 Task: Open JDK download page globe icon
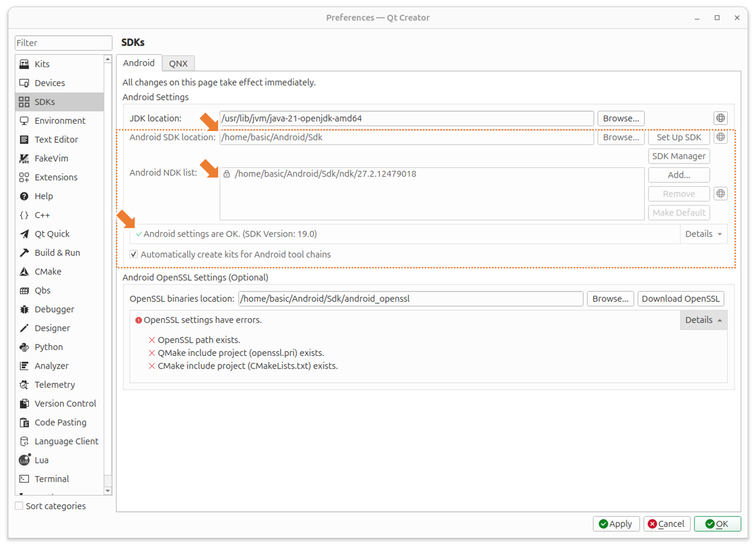720,118
